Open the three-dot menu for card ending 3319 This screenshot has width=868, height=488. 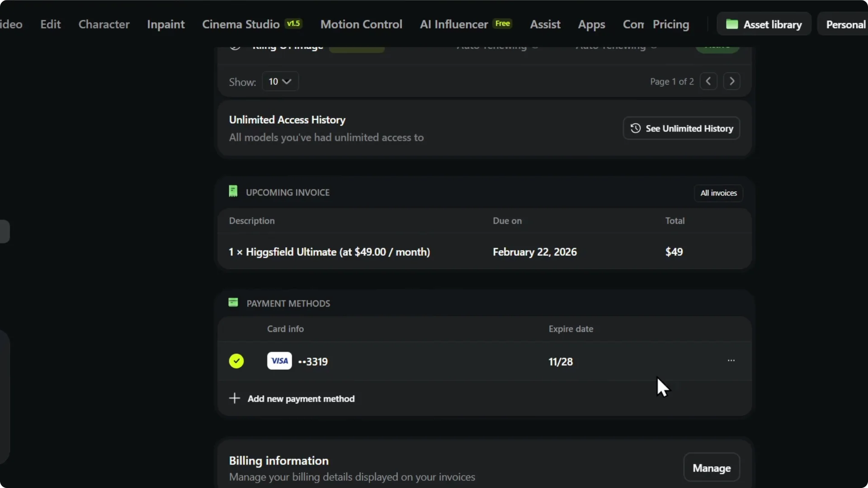[731, 361]
